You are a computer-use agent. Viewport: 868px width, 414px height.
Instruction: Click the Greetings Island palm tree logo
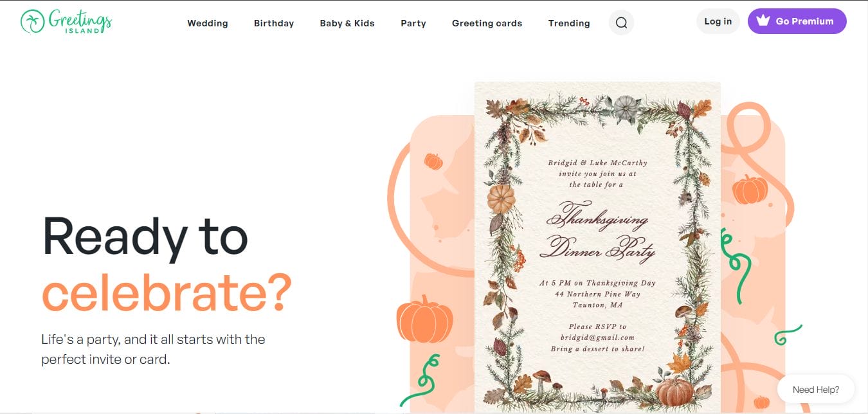tap(32, 21)
